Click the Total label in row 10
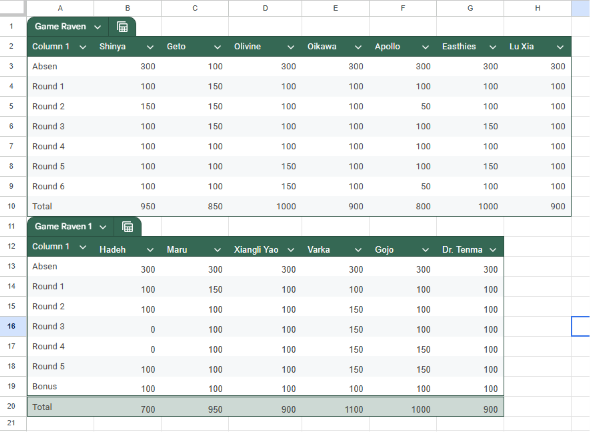 42,206
